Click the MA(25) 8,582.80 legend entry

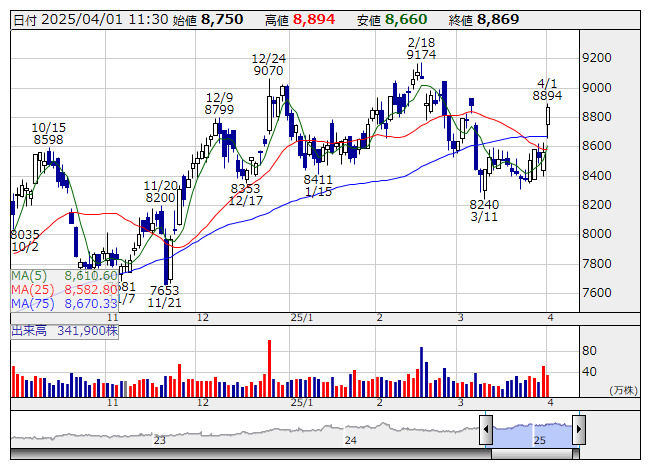[65, 290]
